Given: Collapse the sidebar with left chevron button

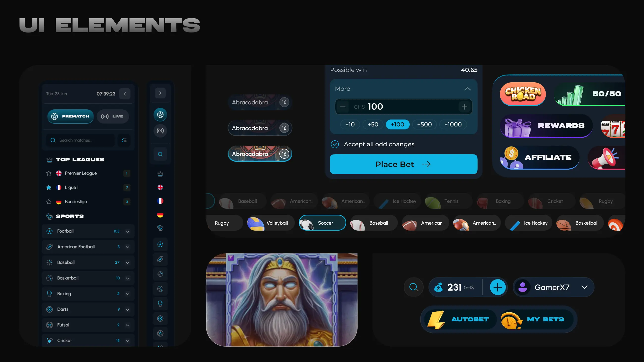Looking at the screenshot, I should click(125, 94).
